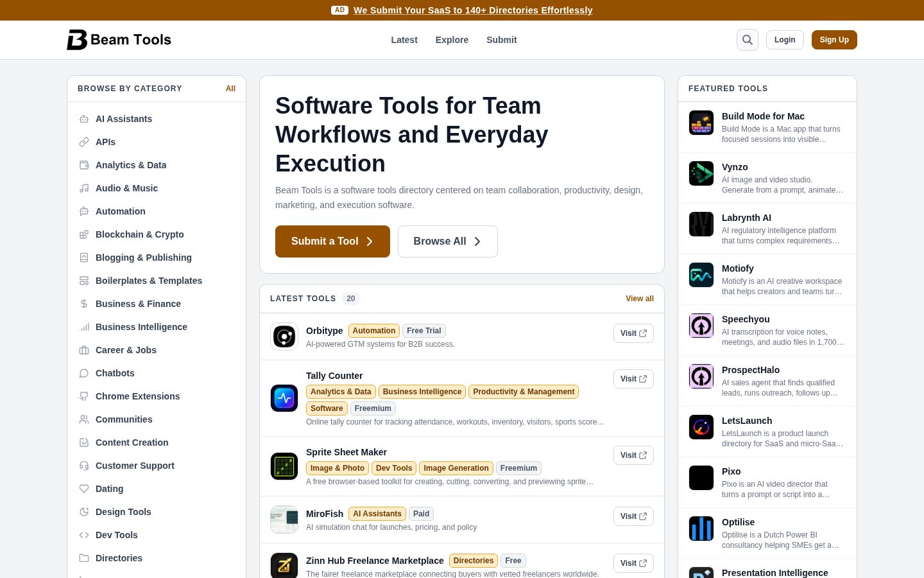The height and width of the screenshot is (578, 924).
Task: Open the SaaS directories ad link
Action: (x=473, y=10)
